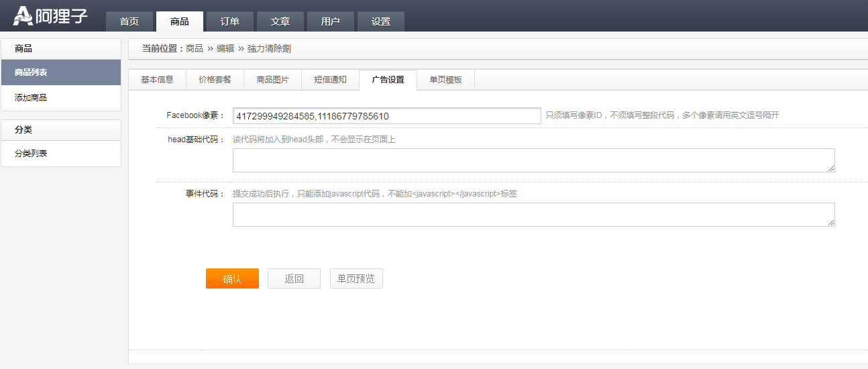Screen dimensions: 868x369
Task: Open the 设置 top navigation menu
Action: point(381,21)
